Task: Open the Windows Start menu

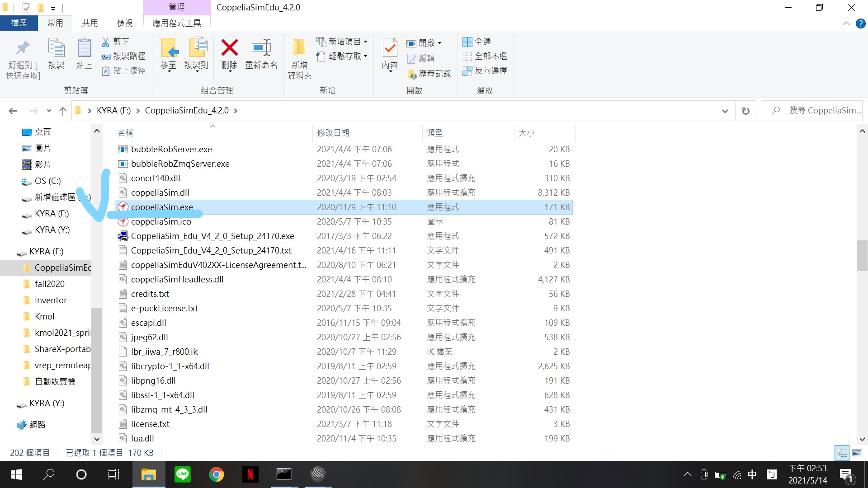Action: 16,474
